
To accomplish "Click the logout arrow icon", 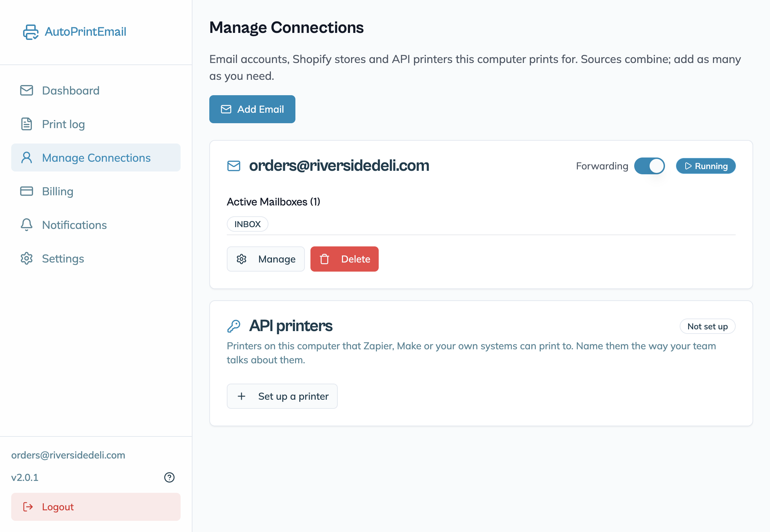I will [x=28, y=507].
